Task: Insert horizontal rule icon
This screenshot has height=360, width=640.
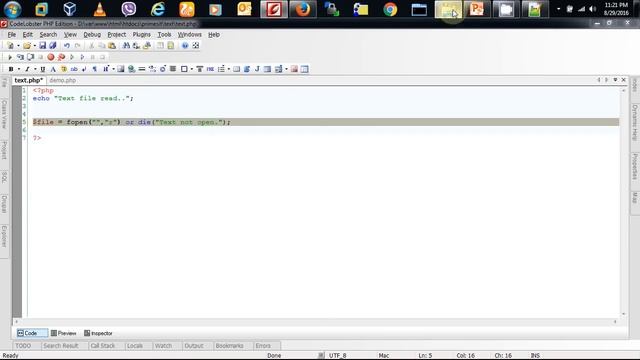Action: point(142,69)
